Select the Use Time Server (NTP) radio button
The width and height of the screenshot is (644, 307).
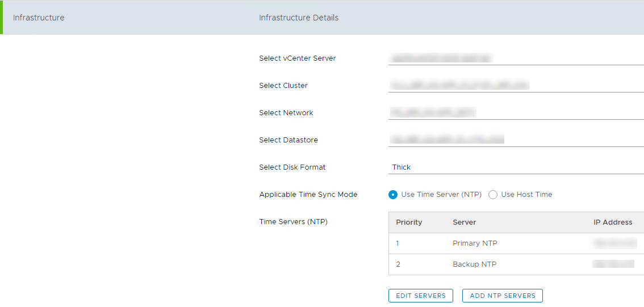[x=393, y=195]
